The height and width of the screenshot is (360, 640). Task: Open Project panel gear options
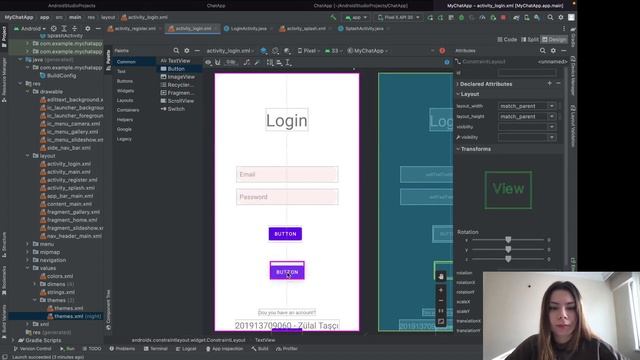(x=87, y=29)
